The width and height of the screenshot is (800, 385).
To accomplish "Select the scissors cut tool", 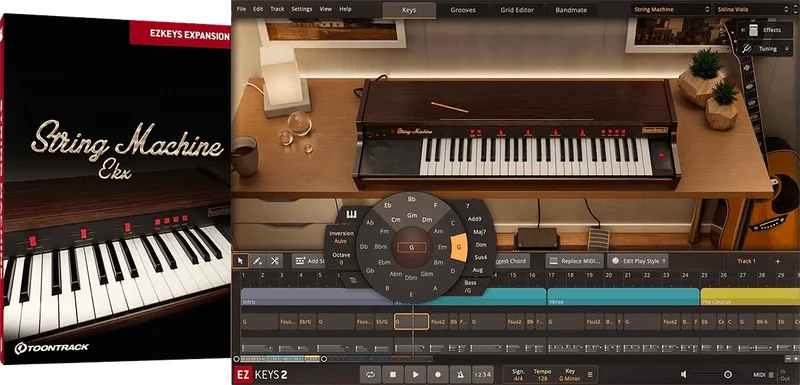I will [274, 261].
